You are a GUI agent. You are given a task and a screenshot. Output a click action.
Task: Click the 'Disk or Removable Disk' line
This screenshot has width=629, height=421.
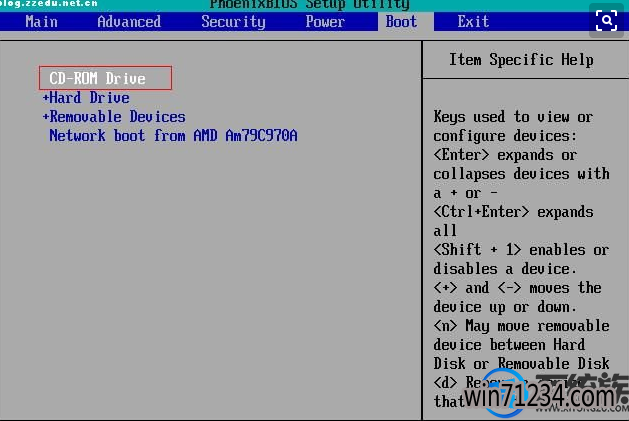pos(521,363)
